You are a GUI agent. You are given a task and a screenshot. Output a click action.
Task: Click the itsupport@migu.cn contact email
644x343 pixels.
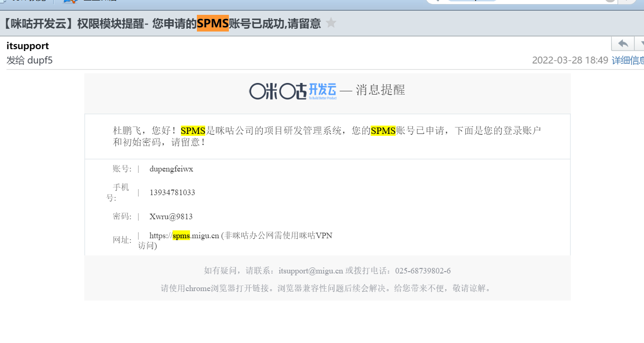point(310,271)
